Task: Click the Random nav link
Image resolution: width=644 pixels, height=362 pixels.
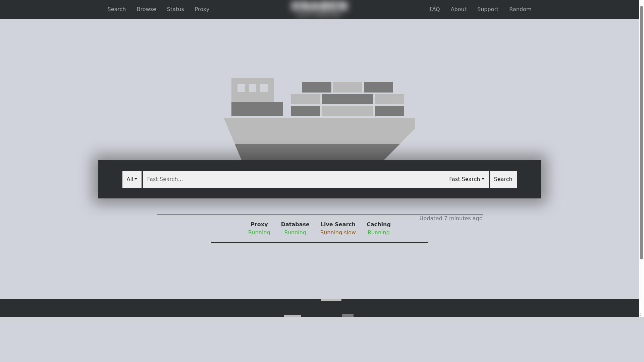Action: pos(520,9)
